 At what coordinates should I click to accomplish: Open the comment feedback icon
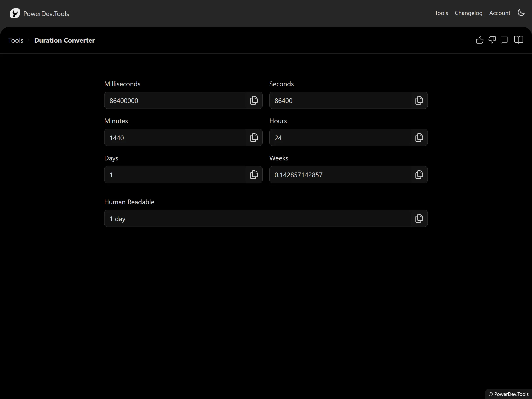pyautogui.click(x=504, y=40)
